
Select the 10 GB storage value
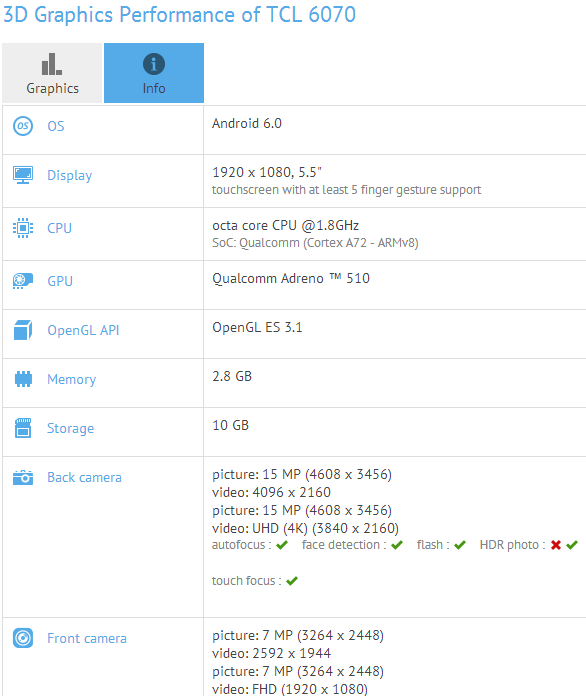pos(230,425)
